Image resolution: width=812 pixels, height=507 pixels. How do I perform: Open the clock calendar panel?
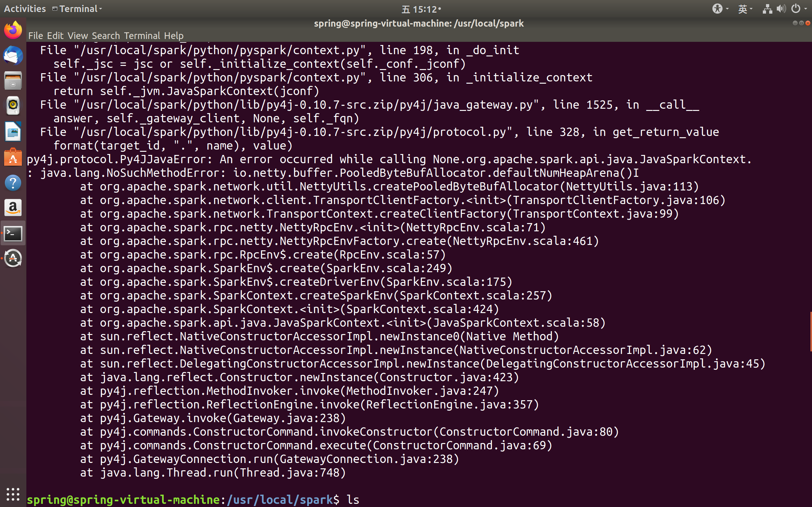click(421, 10)
